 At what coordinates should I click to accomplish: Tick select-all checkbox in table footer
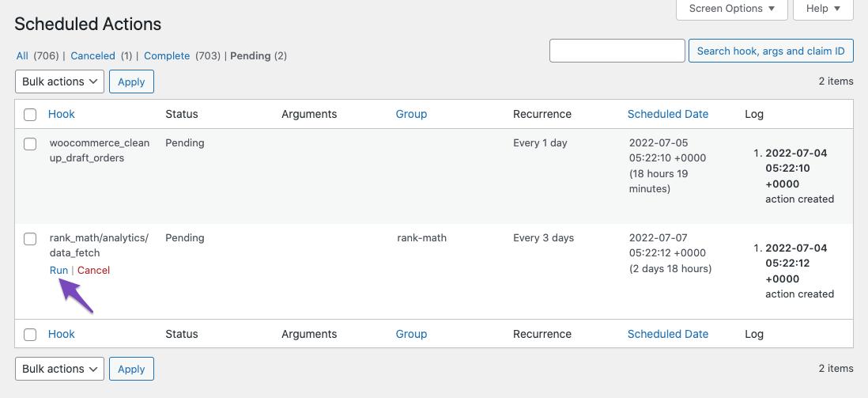pos(30,335)
